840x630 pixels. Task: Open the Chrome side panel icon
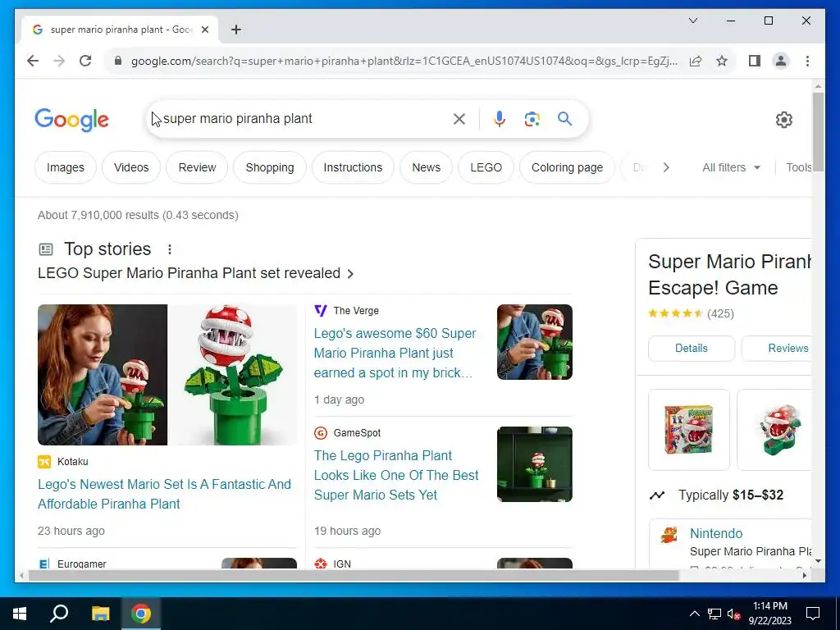tap(755, 61)
